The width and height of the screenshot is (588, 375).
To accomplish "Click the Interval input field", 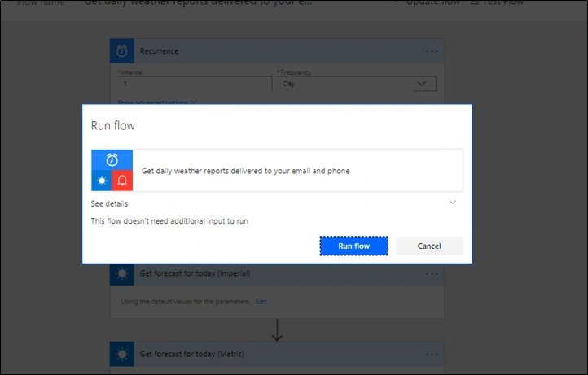I will (x=195, y=84).
